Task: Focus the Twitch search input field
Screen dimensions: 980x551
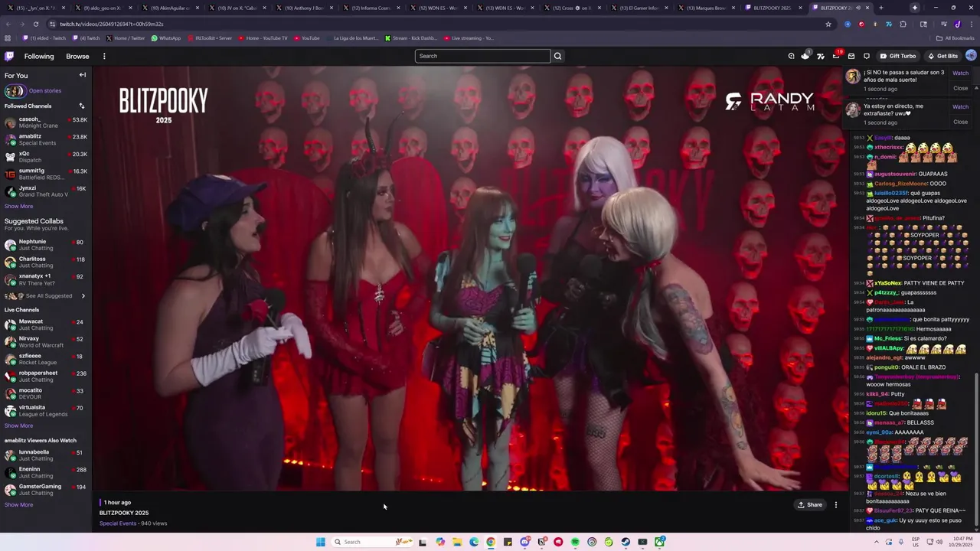Action: pos(482,56)
